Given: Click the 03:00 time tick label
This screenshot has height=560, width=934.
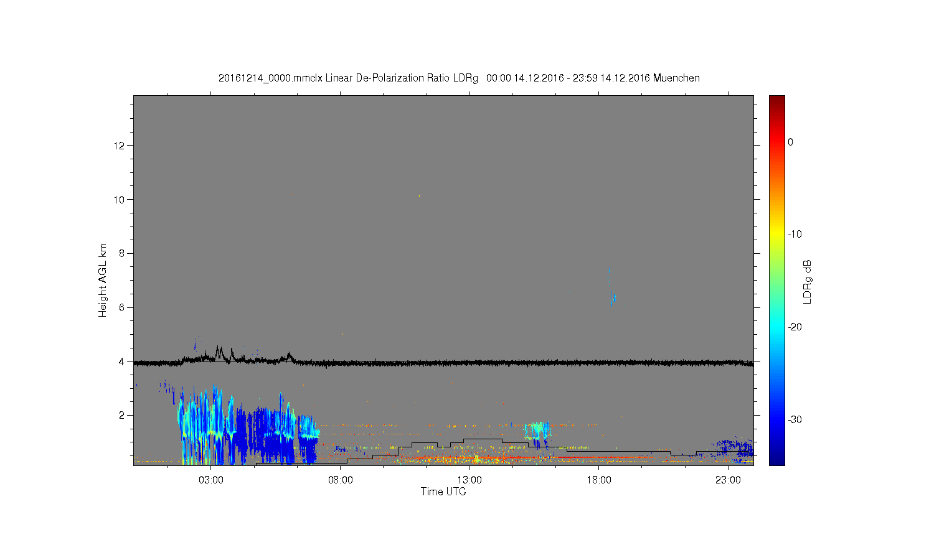Looking at the screenshot, I should pyautogui.click(x=211, y=480).
